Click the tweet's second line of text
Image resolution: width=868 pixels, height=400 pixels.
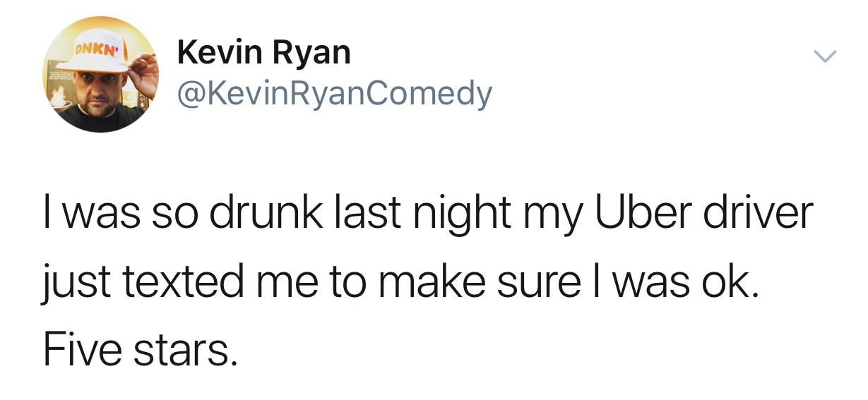pyautogui.click(x=401, y=281)
